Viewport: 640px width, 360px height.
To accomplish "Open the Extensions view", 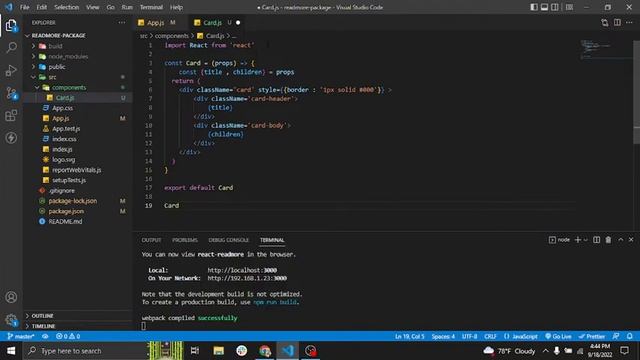I will pyautogui.click(x=11, y=116).
